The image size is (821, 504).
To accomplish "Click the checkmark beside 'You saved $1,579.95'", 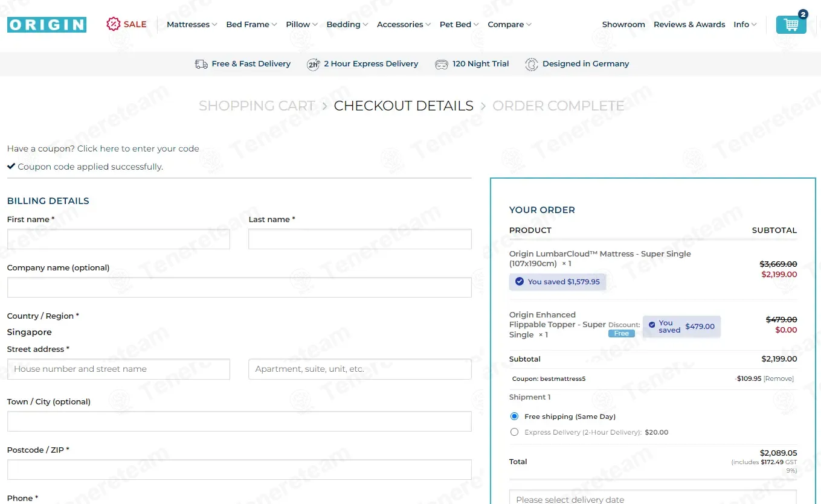I will tap(520, 282).
